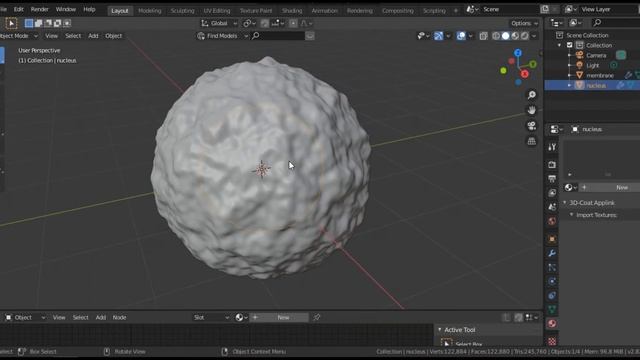Collapse the Collection tree in outliner
Screen dimensions: 640x360
pyautogui.click(x=560, y=45)
